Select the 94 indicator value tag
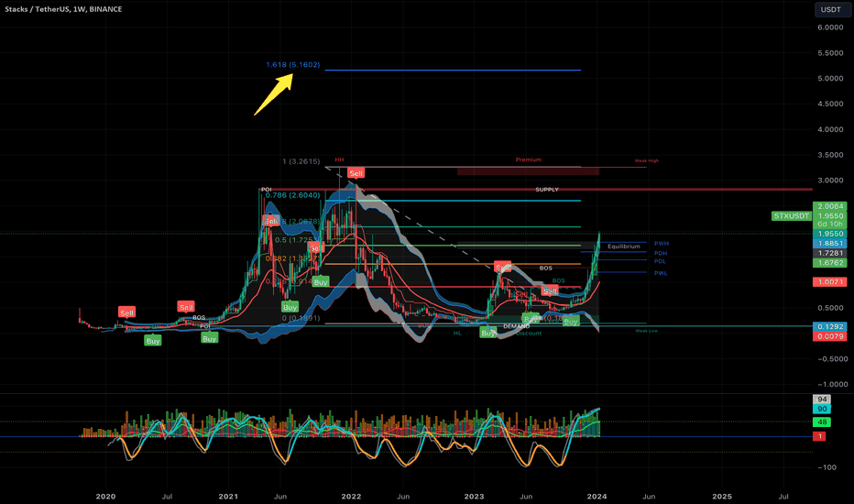Image resolution: width=854 pixels, height=504 pixels. tap(822, 400)
